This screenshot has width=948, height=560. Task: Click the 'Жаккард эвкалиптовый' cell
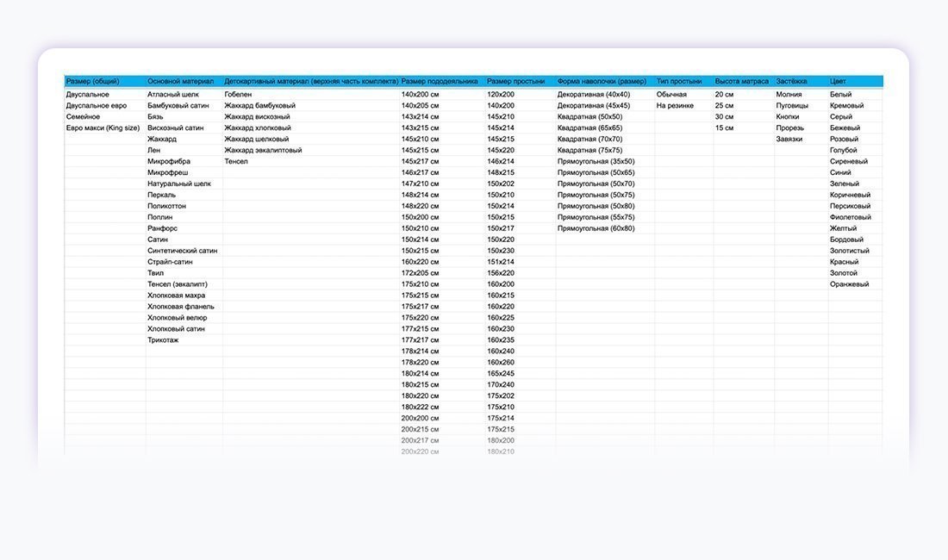coord(263,151)
